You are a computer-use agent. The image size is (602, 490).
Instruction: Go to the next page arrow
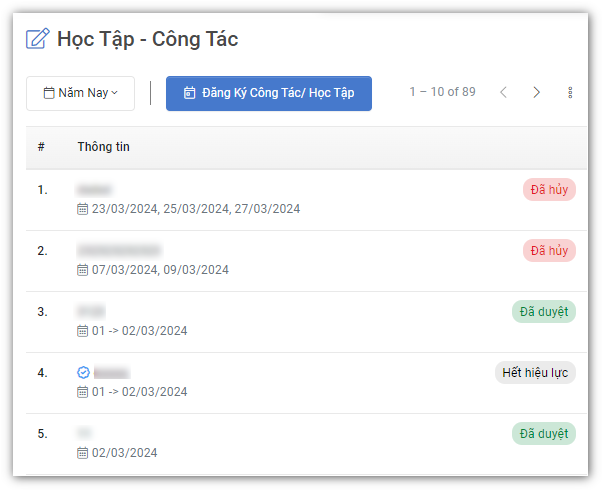tap(537, 93)
